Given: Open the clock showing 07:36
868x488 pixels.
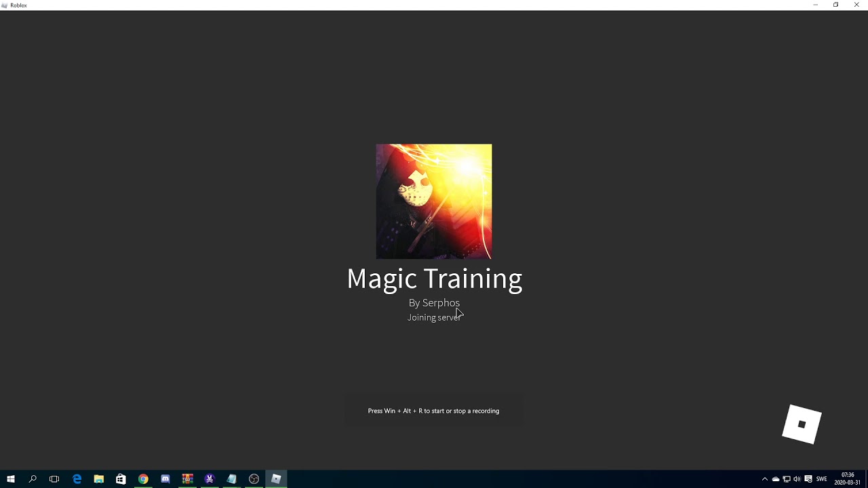Looking at the screenshot, I should (x=848, y=479).
